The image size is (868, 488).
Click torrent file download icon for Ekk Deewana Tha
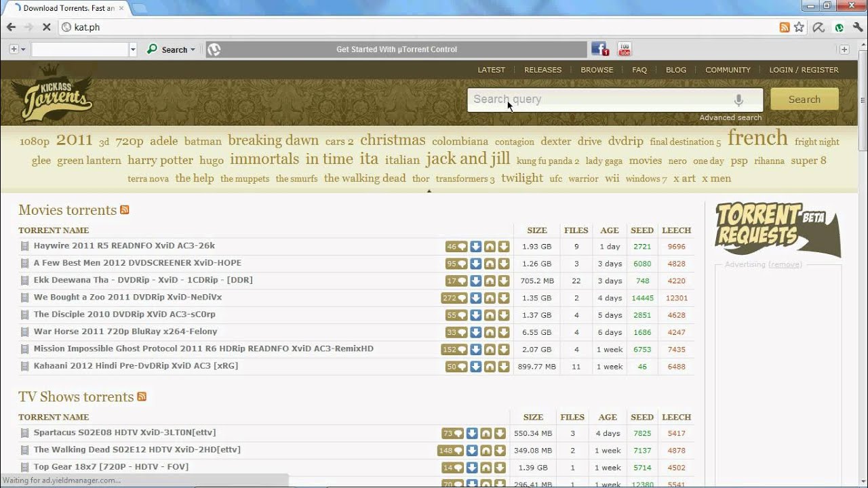point(503,281)
